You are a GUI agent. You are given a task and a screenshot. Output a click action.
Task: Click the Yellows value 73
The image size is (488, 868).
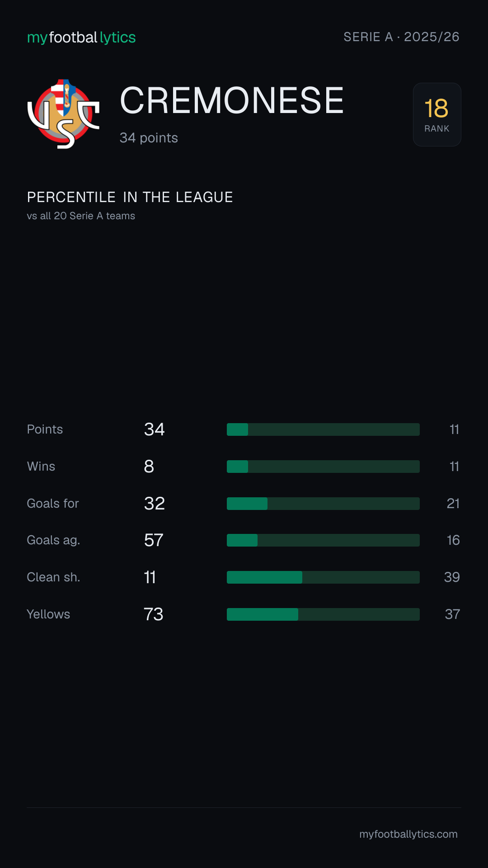tap(154, 614)
